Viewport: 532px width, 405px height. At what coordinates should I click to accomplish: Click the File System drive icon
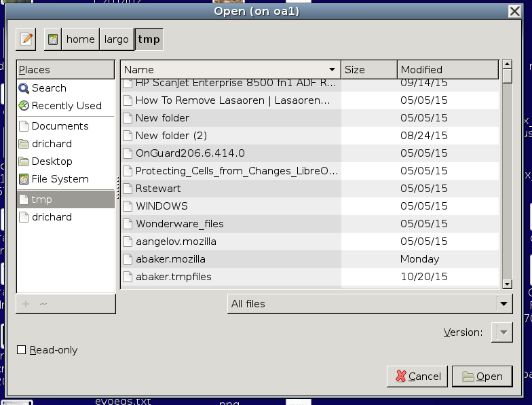24,179
